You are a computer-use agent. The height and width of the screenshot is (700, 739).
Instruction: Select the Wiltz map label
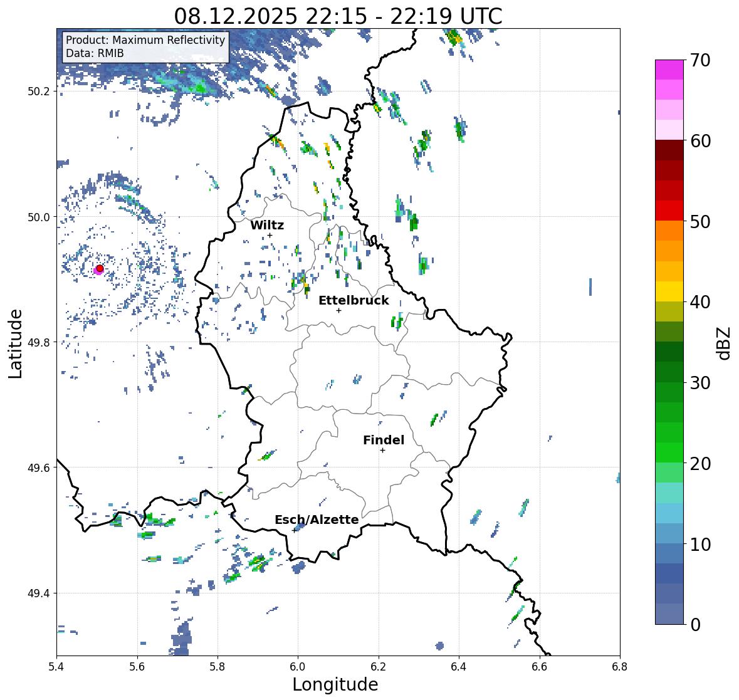coord(267,225)
